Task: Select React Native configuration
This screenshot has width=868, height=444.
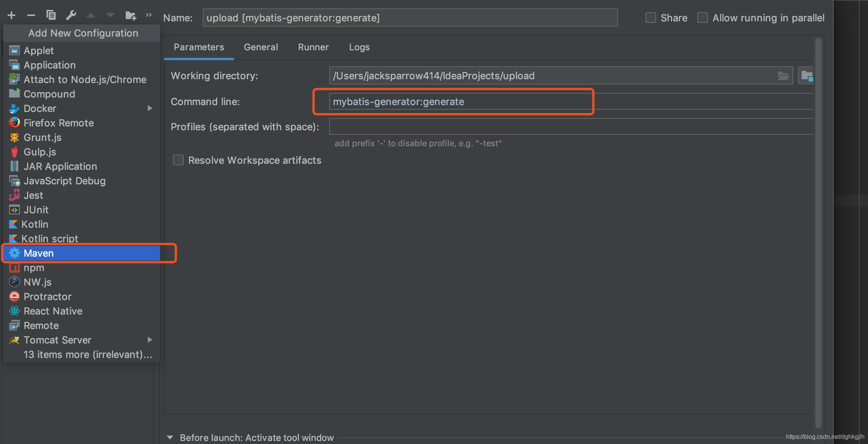Action: (x=81, y=311)
